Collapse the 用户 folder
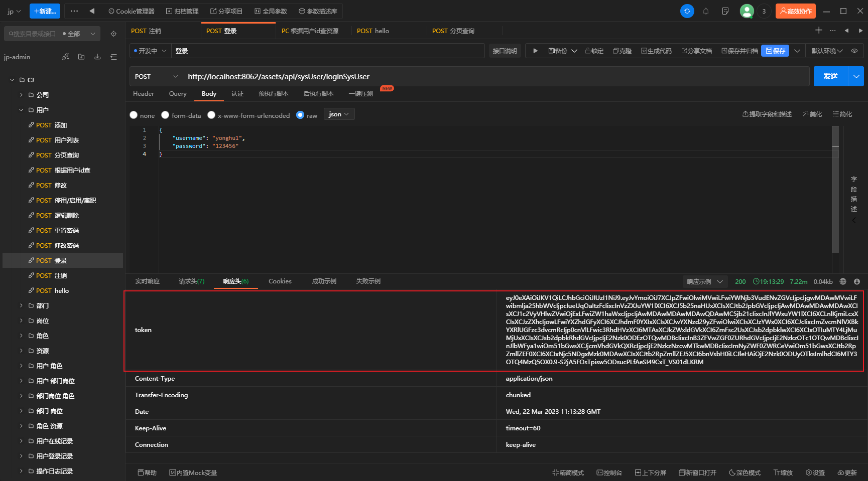This screenshot has width=868, height=481. pos(21,110)
